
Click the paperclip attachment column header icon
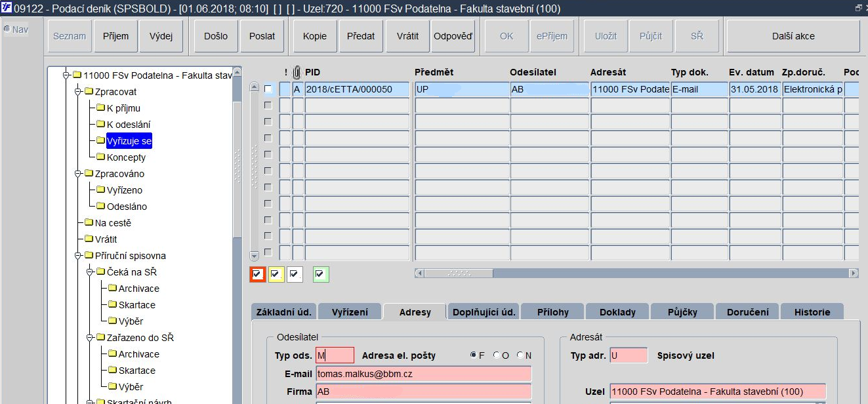click(297, 72)
